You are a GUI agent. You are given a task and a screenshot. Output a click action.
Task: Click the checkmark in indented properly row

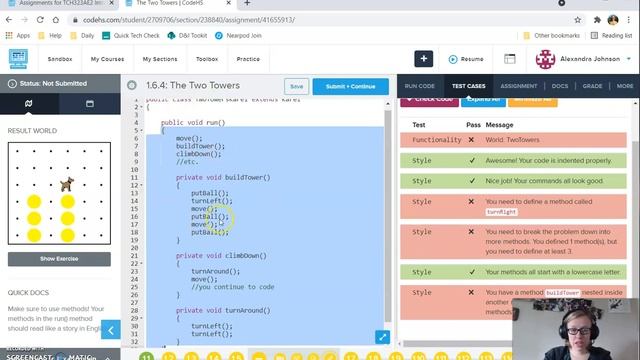[472, 160]
